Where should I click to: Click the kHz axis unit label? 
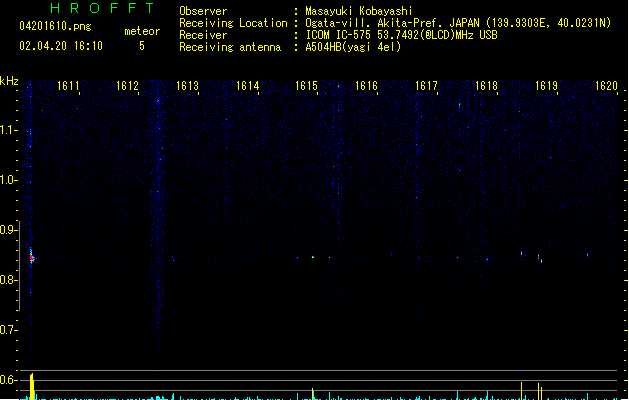coord(9,81)
